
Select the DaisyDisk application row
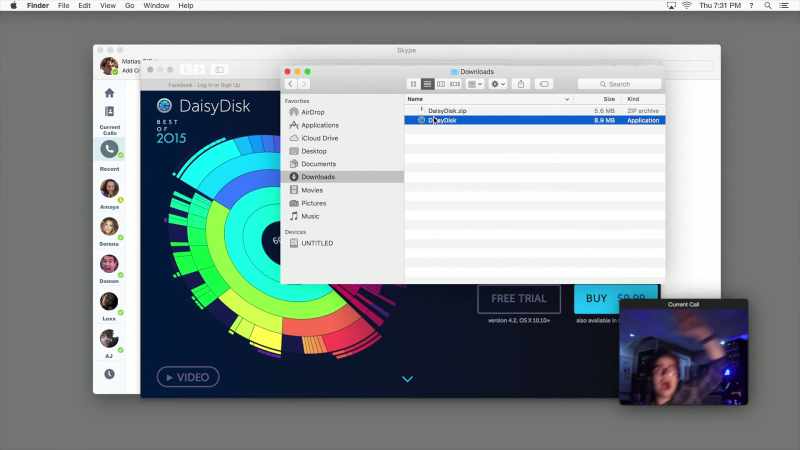point(535,120)
